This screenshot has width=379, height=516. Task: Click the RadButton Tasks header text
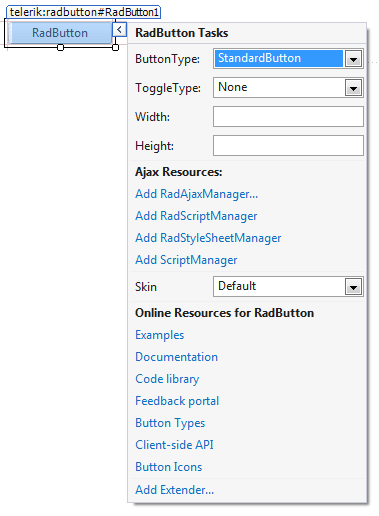pos(182,33)
